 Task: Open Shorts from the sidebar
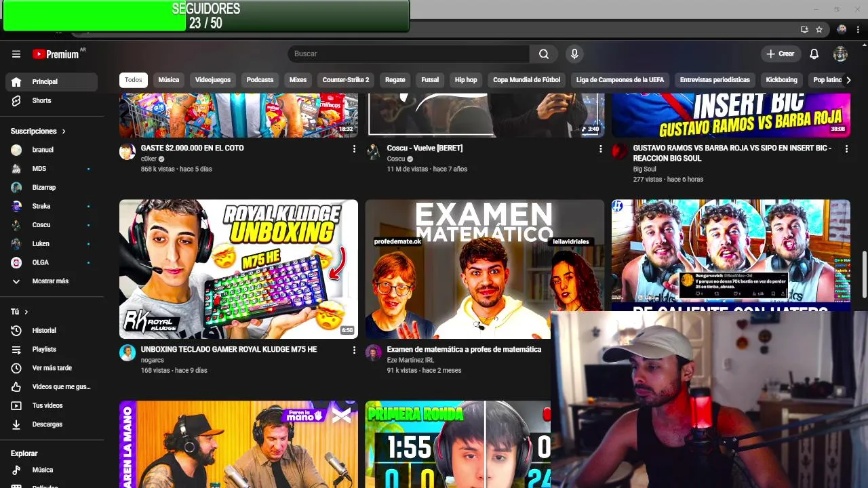52,100
